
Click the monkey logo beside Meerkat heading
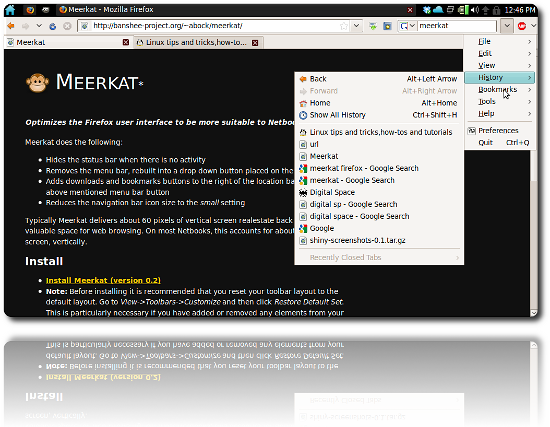[x=37, y=82]
